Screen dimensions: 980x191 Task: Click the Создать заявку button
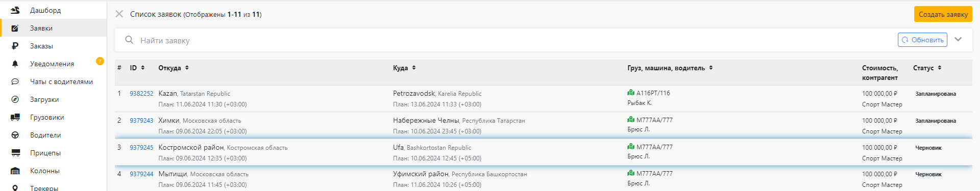click(x=943, y=14)
